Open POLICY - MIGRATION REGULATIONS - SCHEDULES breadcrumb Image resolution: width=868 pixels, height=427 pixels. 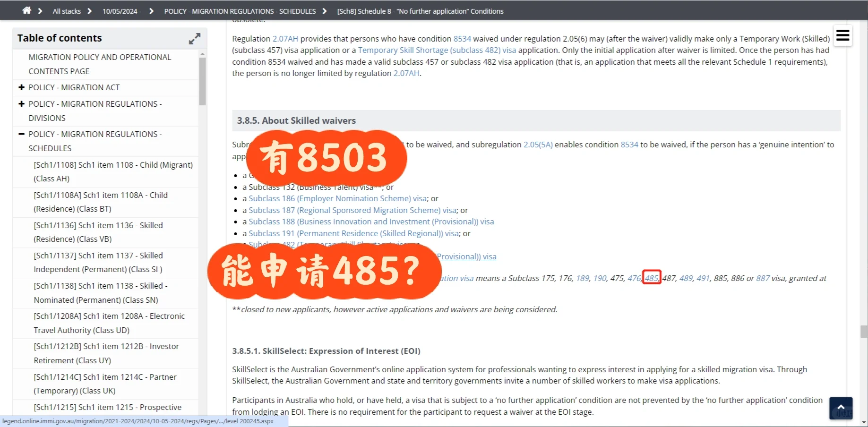(240, 11)
